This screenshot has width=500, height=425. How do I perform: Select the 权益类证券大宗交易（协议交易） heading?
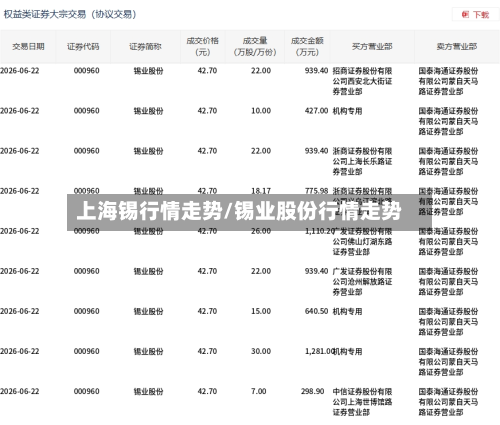click(x=70, y=14)
